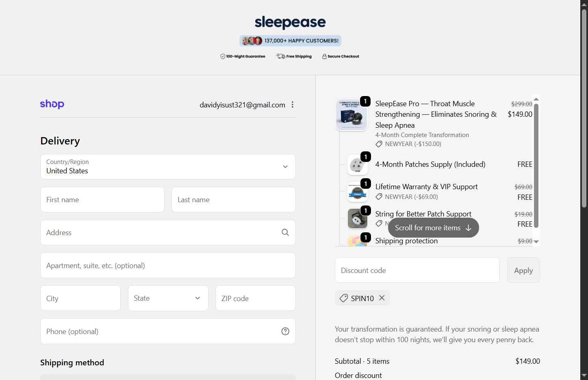The width and height of the screenshot is (588, 380).
Task: Click the NEWYEAR (-$150.00) discount tag icon
Action: pyautogui.click(x=379, y=144)
